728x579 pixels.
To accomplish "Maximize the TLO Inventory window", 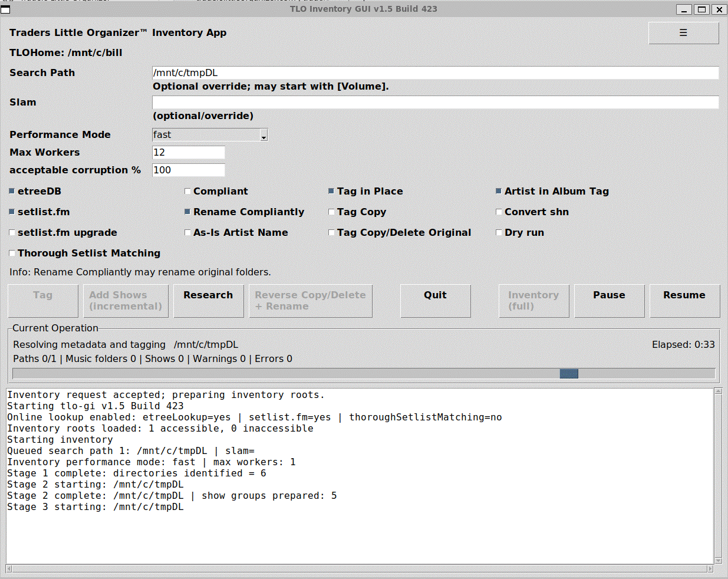I will [x=701, y=9].
